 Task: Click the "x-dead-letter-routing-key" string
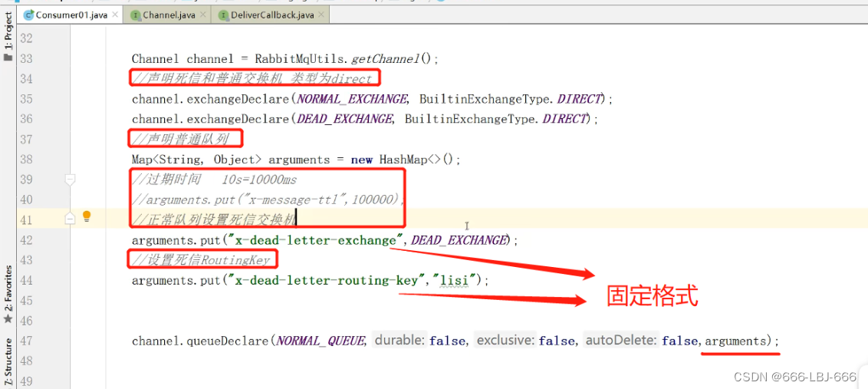[329, 280]
